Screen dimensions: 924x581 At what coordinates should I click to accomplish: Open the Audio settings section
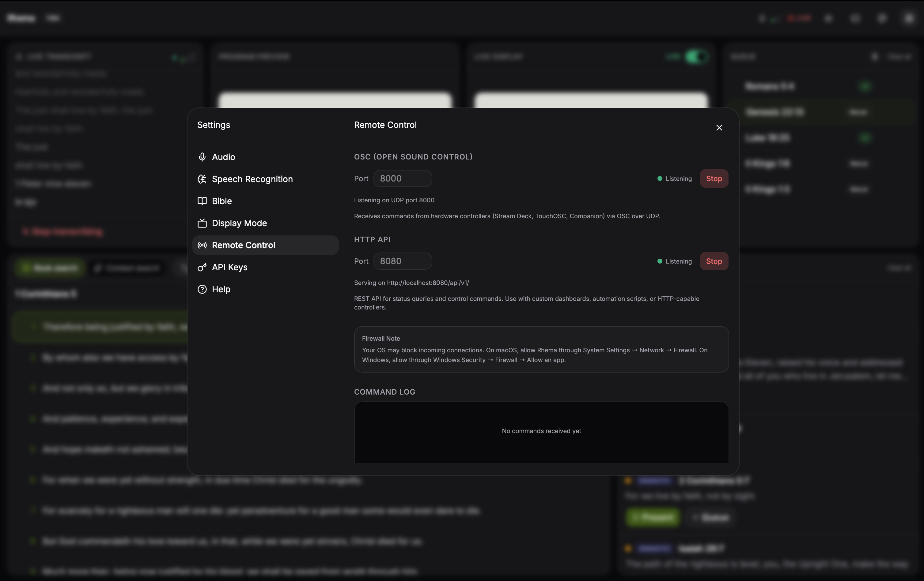(265, 157)
